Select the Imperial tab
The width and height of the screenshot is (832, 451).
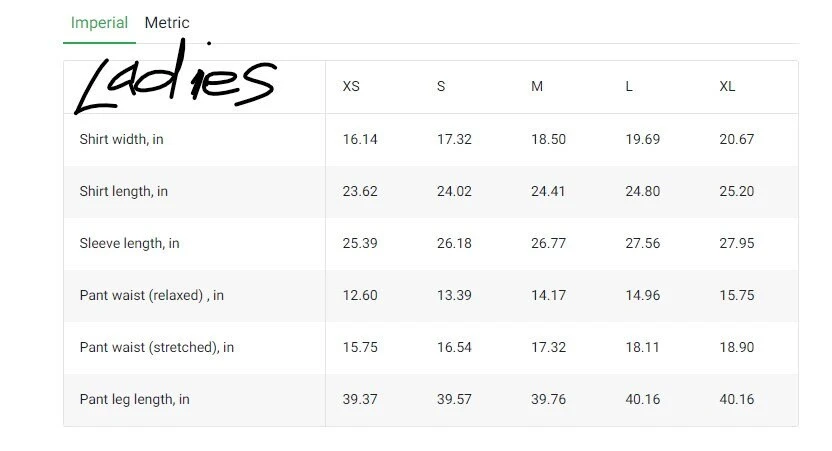pyautogui.click(x=99, y=23)
